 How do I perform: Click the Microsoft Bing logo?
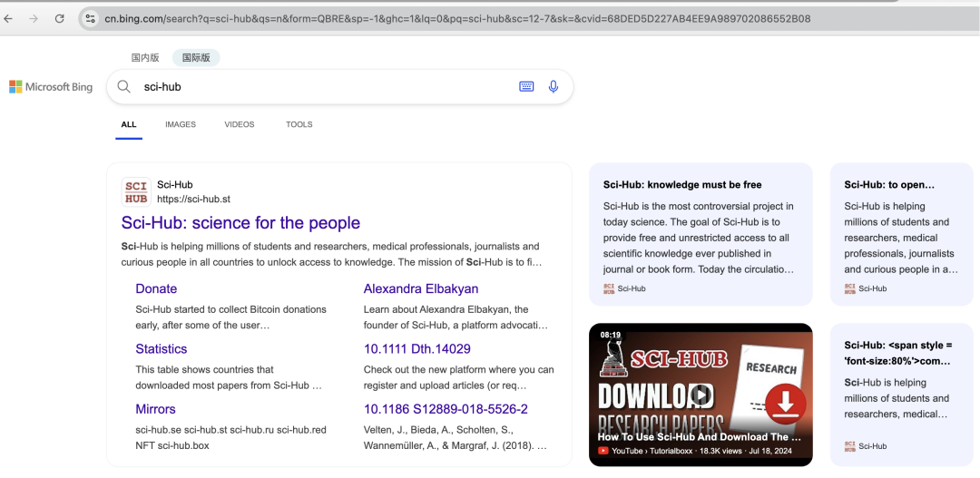click(51, 87)
